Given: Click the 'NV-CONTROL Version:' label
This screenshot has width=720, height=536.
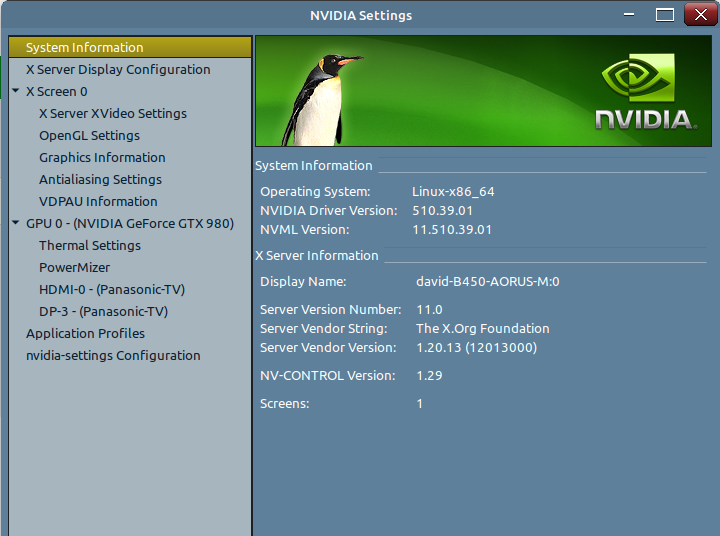Looking at the screenshot, I should (x=327, y=376).
